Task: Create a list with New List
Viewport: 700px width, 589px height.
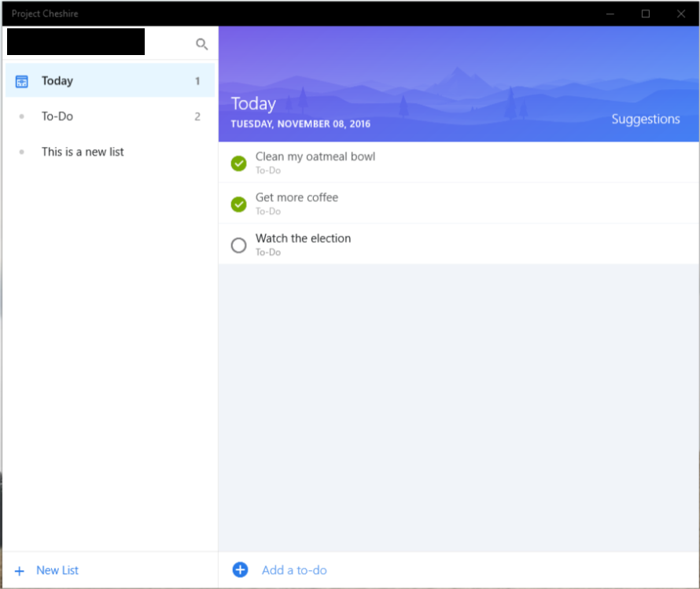Action: pyautogui.click(x=57, y=570)
